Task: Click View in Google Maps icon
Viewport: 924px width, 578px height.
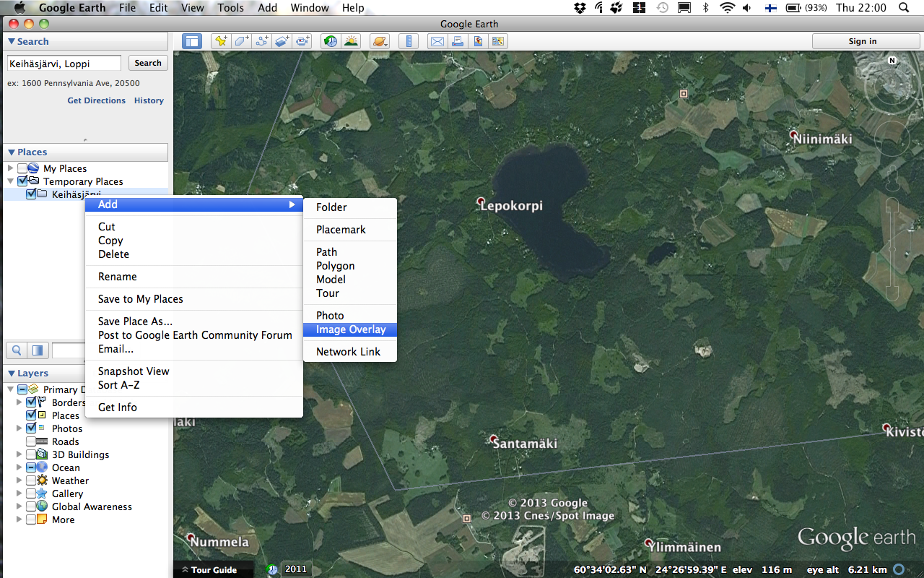Action: click(478, 41)
